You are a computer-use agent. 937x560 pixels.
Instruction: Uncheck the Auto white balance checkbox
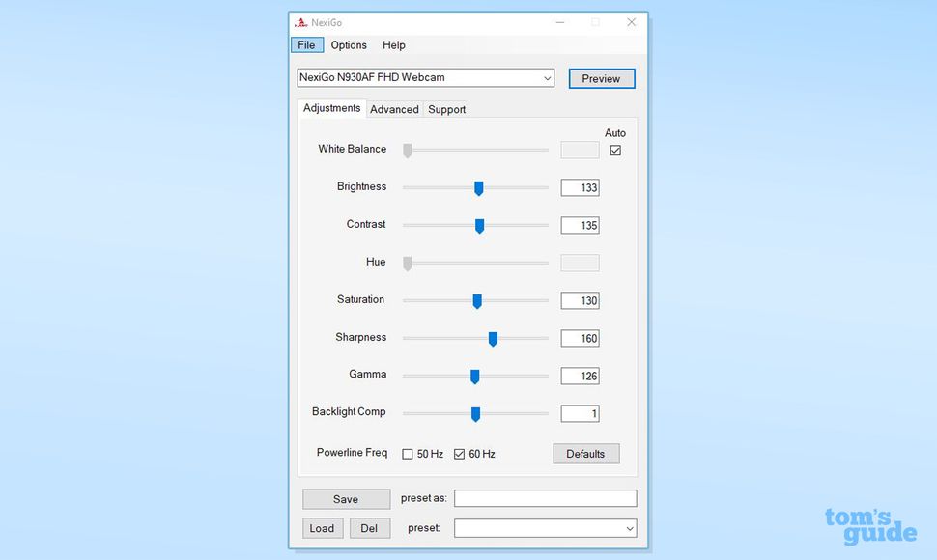pyautogui.click(x=615, y=151)
